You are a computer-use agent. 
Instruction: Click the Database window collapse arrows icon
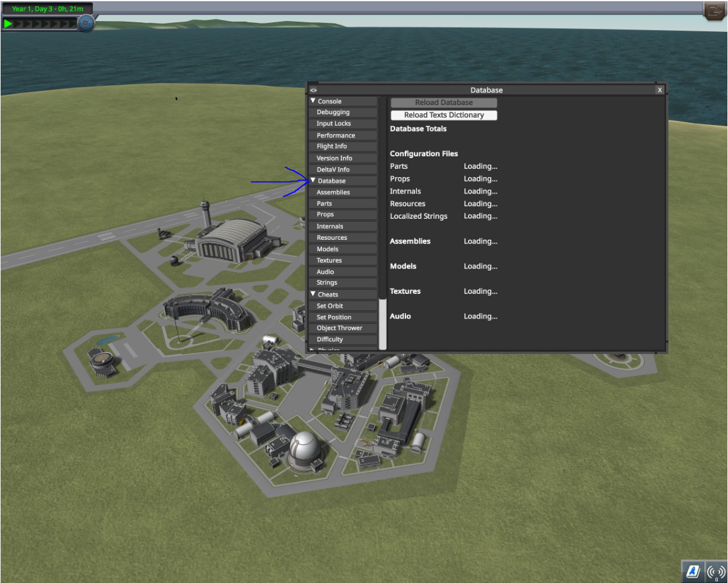[314, 90]
